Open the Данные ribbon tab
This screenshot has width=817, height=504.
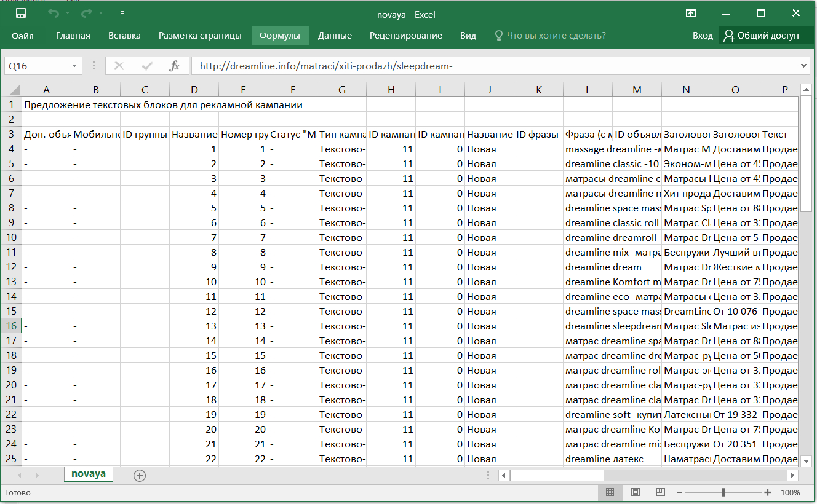coord(335,36)
